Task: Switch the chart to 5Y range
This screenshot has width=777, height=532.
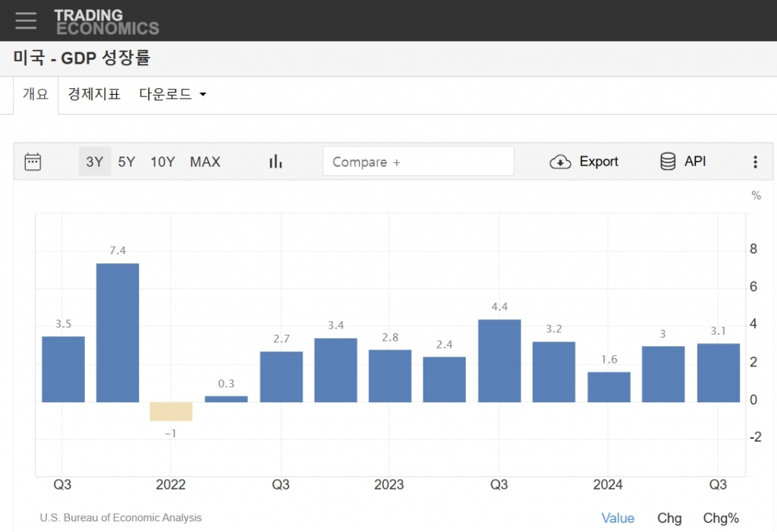Action: [127, 162]
